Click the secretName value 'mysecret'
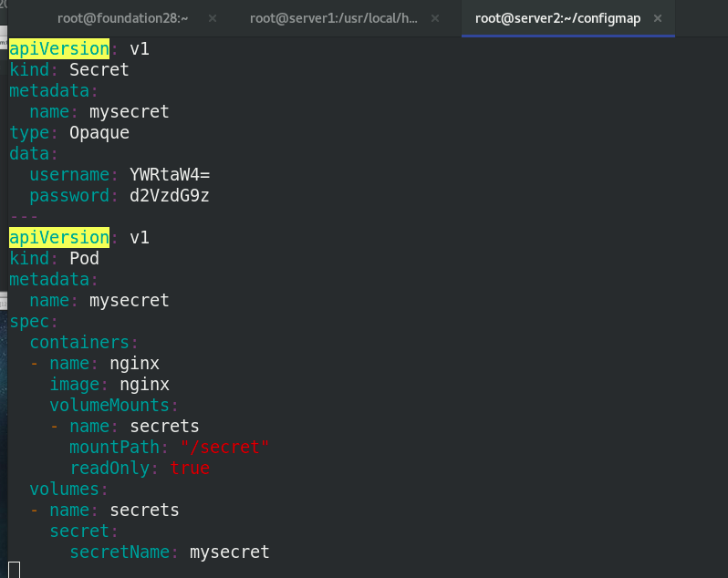The height and width of the screenshot is (578, 728). (229, 552)
